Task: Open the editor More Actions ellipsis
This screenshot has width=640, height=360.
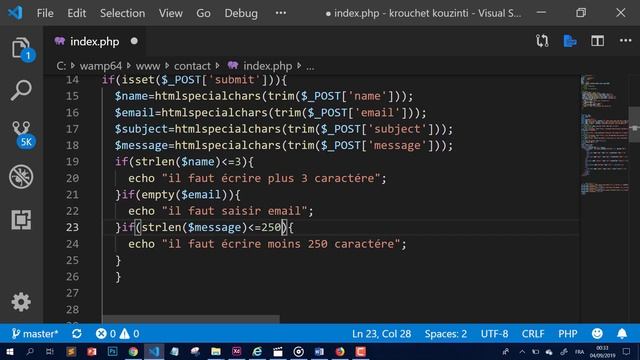Action: tap(625, 40)
